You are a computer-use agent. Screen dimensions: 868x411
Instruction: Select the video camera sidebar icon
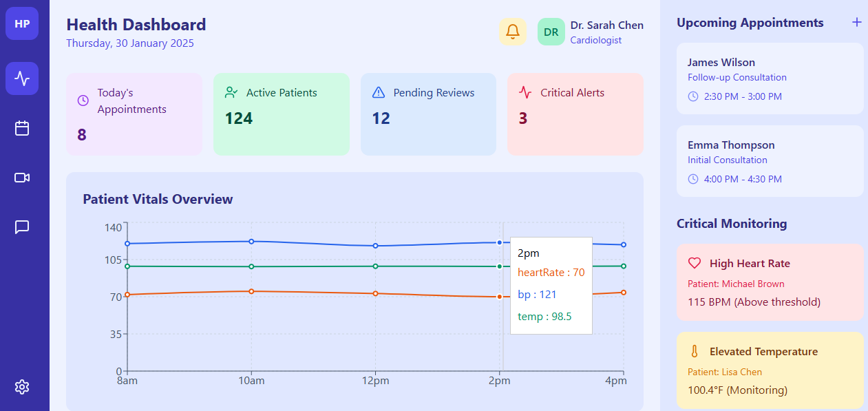[22, 178]
